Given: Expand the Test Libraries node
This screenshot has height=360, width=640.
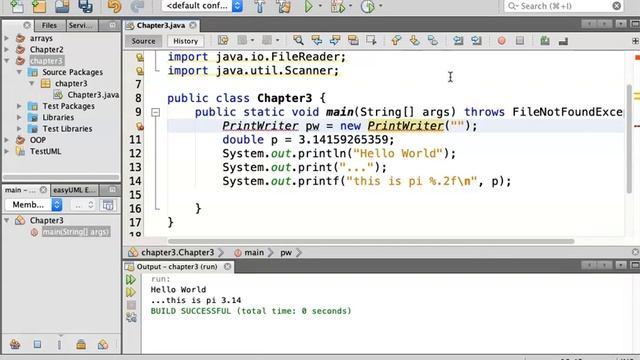Looking at the screenshot, I should click(x=19, y=129).
